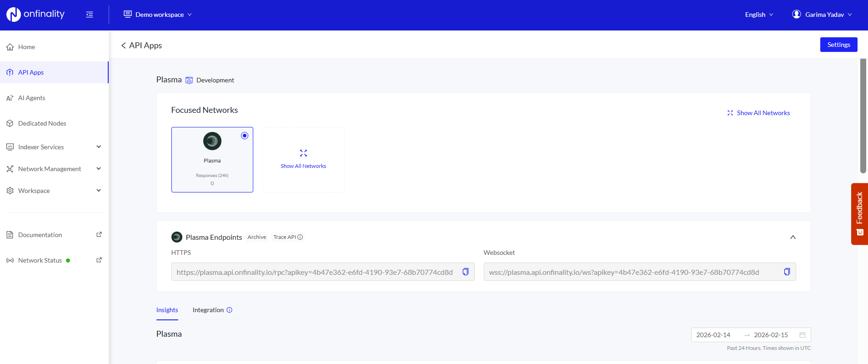Viewport: 868px width, 364px height.
Task: Click the Settings button
Action: [x=838, y=45]
